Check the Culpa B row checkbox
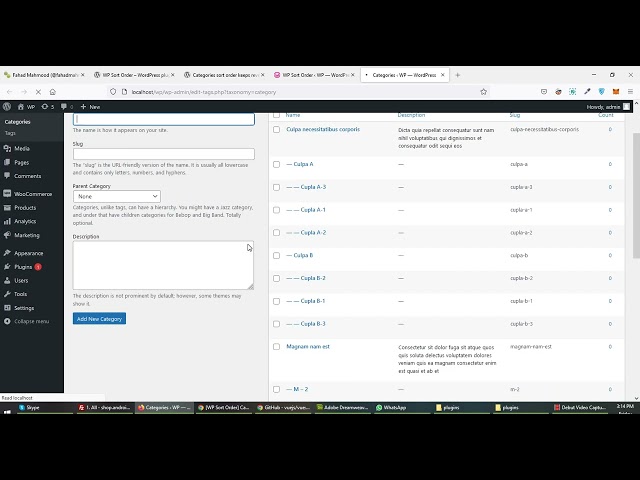 (x=276, y=256)
